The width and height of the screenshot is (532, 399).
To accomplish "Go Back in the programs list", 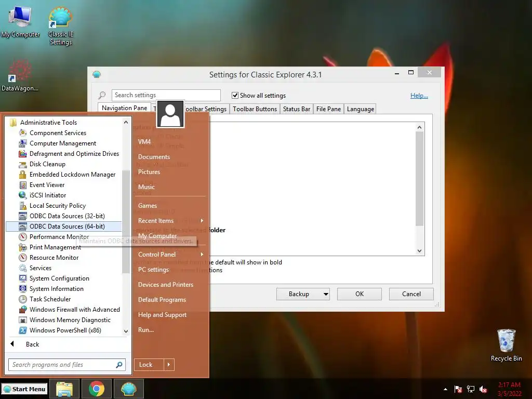I will click(x=33, y=344).
